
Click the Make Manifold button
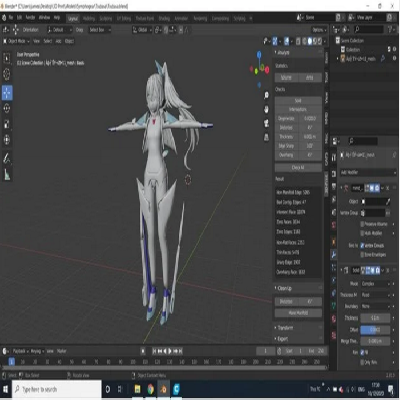click(x=298, y=313)
